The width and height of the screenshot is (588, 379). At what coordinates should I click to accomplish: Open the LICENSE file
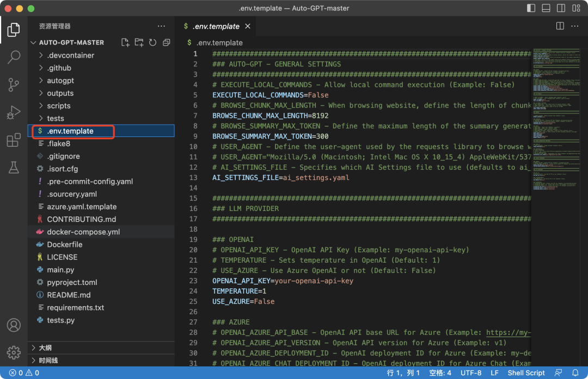pos(101,257)
